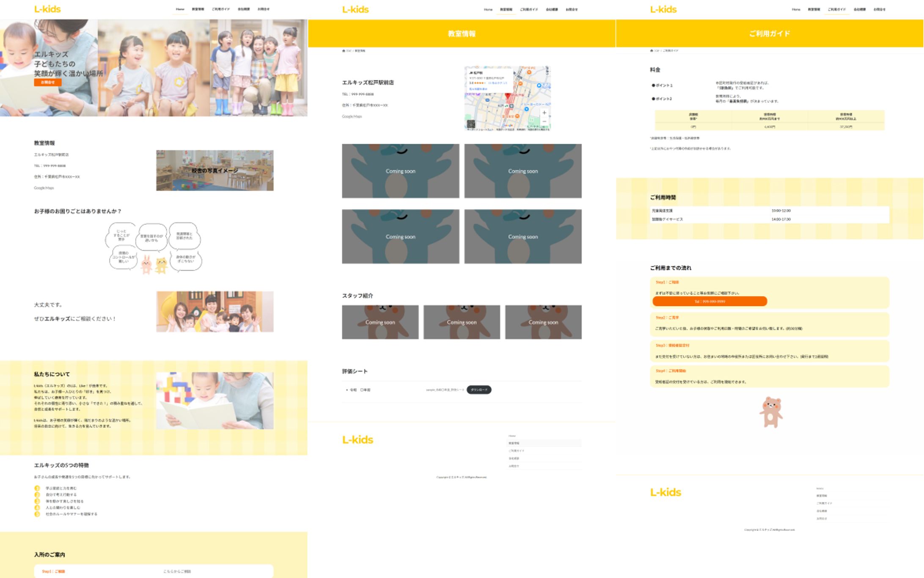Screen dimensions: 924x578
Task: Zoom out the map with the minus button
Action: pos(544,122)
